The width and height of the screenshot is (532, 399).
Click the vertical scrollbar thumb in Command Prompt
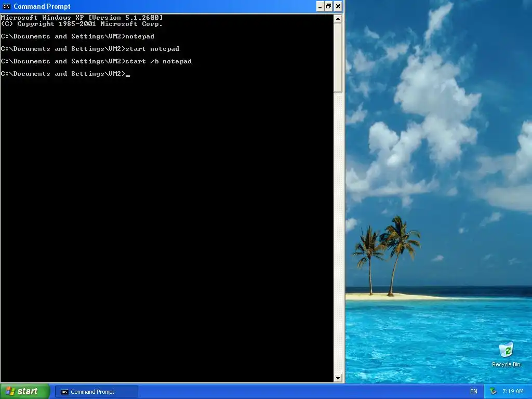click(x=338, y=58)
